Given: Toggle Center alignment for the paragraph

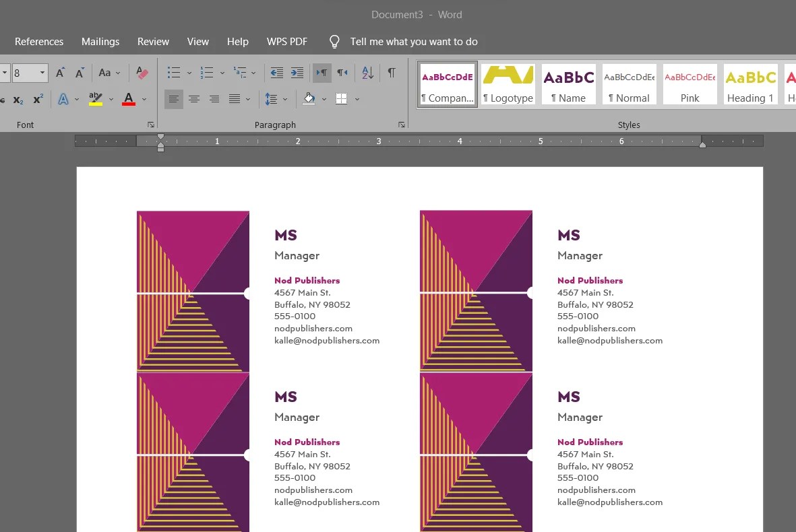Looking at the screenshot, I should pyautogui.click(x=194, y=99).
